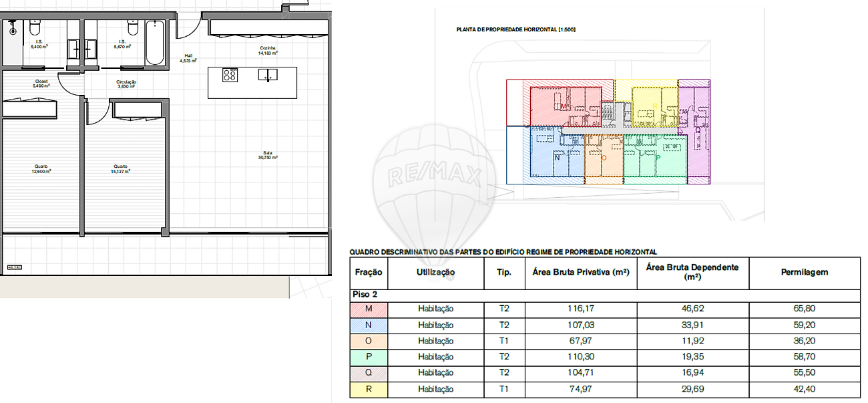Click the Sala 30,750 m² room label
Image resolution: width=868 pixels, height=403 pixels.
pyautogui.click(x=267, y=156)
